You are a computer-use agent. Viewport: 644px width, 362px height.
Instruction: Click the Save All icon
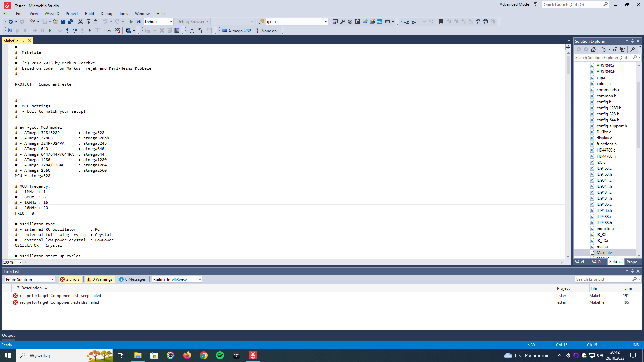(x=70, y=22)
